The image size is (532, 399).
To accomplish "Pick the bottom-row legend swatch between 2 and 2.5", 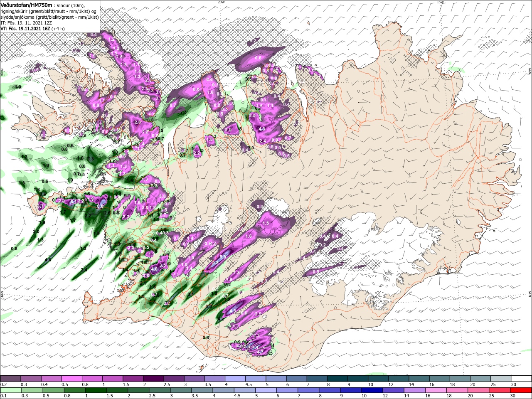I will [139, 390].
